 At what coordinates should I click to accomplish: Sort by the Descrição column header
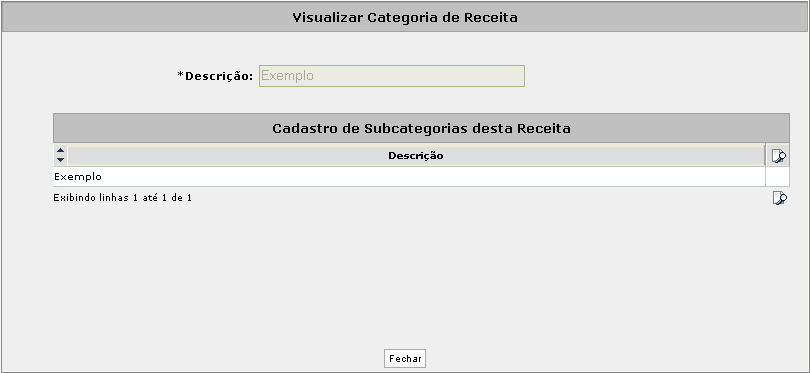click(x=416, y=156)
